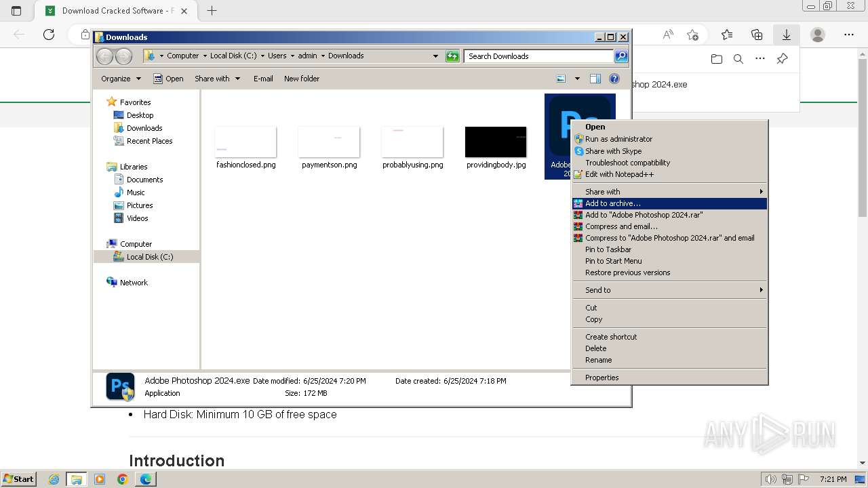This screenshot has height=488, width=868.
Task: Open Edge tab actions icon
Action: tap(16, 11)
